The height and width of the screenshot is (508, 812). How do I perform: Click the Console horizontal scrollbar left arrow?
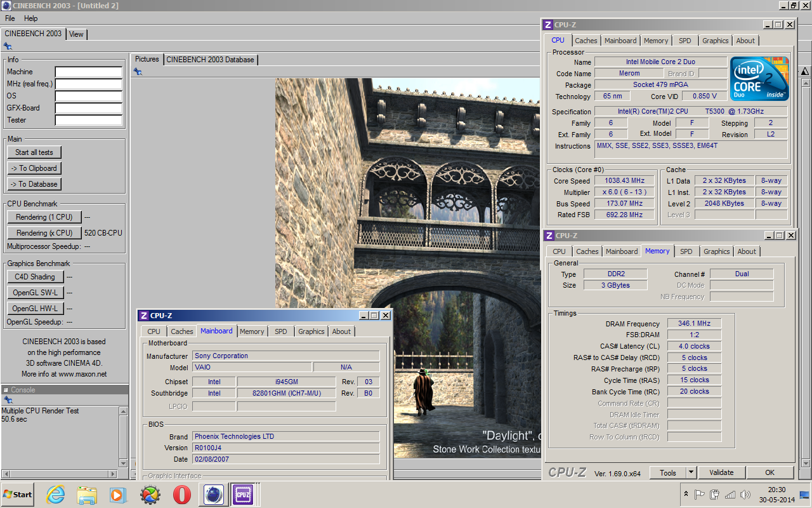coord(6,474)
